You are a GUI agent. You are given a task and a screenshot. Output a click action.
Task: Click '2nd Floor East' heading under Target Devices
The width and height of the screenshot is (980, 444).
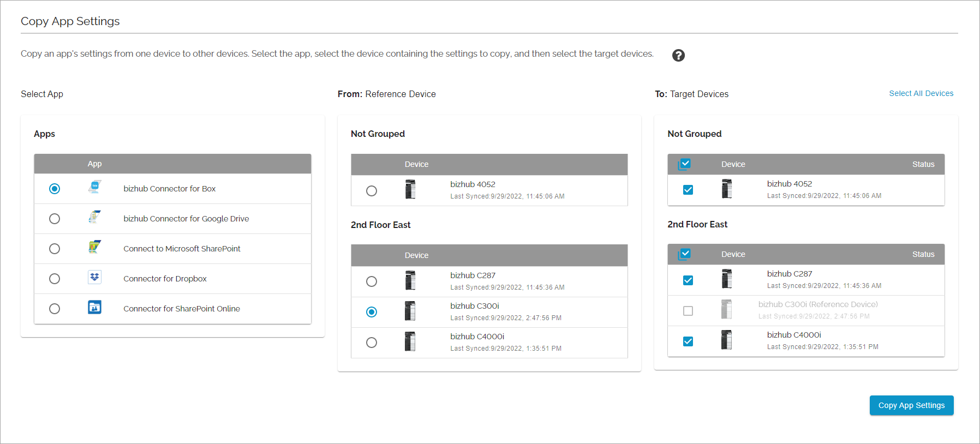[697, 224]
